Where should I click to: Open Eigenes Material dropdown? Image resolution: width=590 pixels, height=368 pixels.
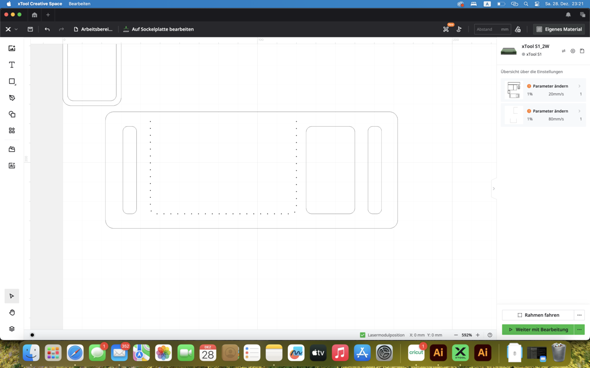[559, 29]
